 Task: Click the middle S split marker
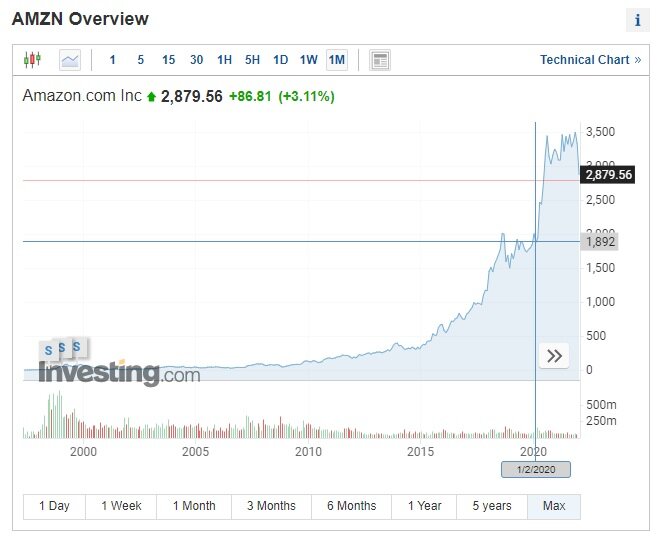pyautogui.click(x=62, y=348)
